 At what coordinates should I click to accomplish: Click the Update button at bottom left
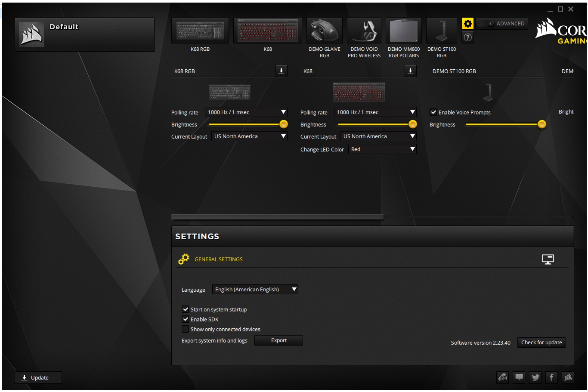point(38,378)
